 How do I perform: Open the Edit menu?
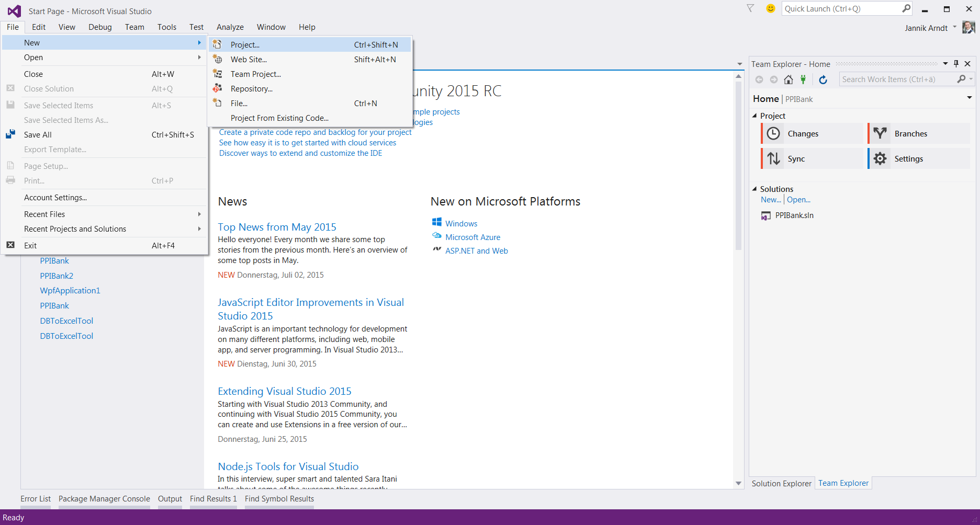pyautogui.click(x=39, y=27)
